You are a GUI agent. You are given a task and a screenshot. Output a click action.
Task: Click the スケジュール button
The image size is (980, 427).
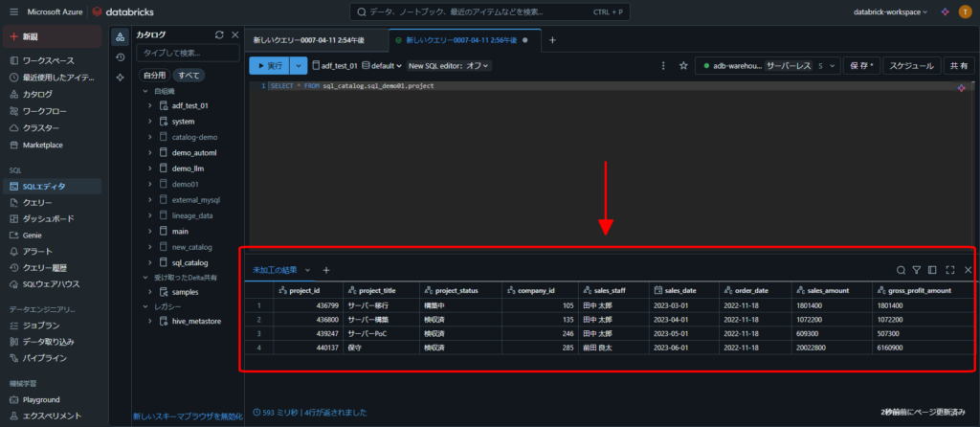(910, 66)
